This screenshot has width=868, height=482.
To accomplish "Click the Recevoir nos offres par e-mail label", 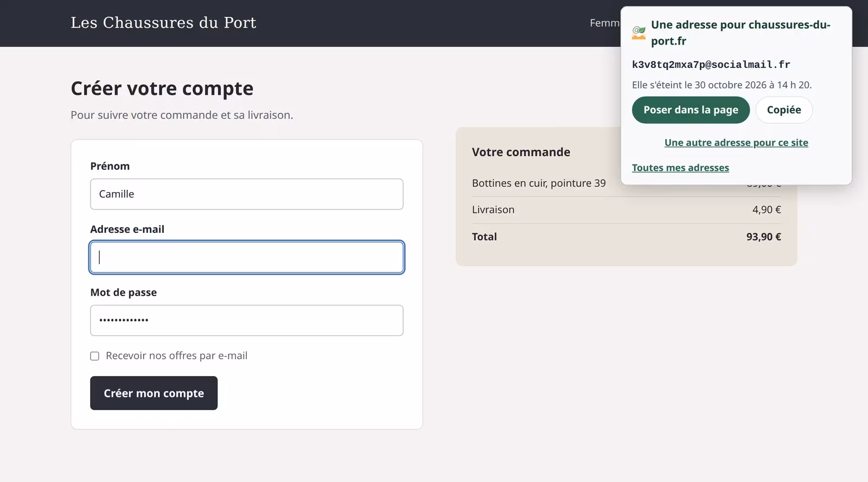I will (176, 356).
